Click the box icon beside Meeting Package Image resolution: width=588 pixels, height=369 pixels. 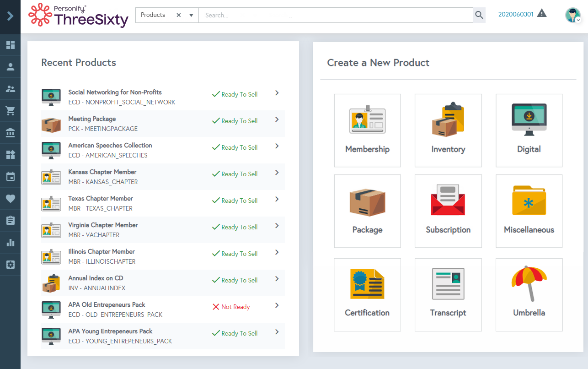point(51,124)
